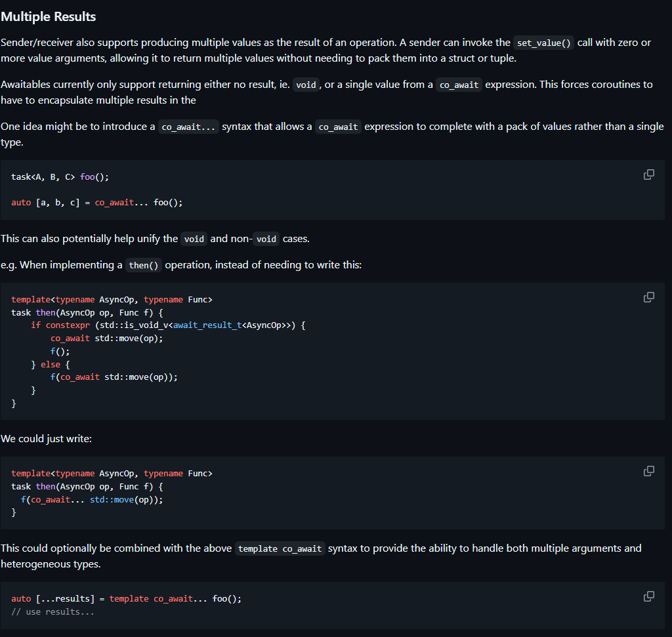Click the "non-" void inline code

coord(266,239)
